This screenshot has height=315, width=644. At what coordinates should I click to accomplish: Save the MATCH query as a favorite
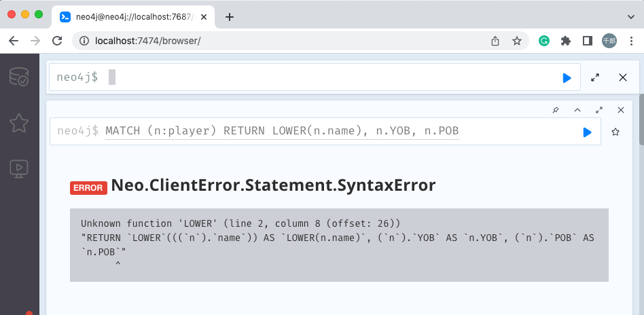pos(615,132)
